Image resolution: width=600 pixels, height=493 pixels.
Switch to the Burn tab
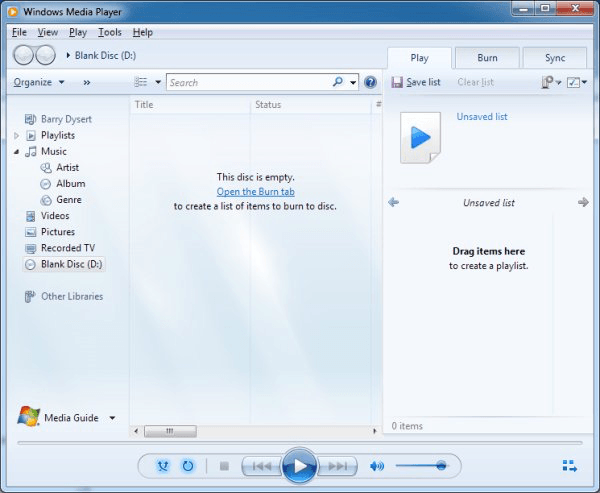click(487, 58)
